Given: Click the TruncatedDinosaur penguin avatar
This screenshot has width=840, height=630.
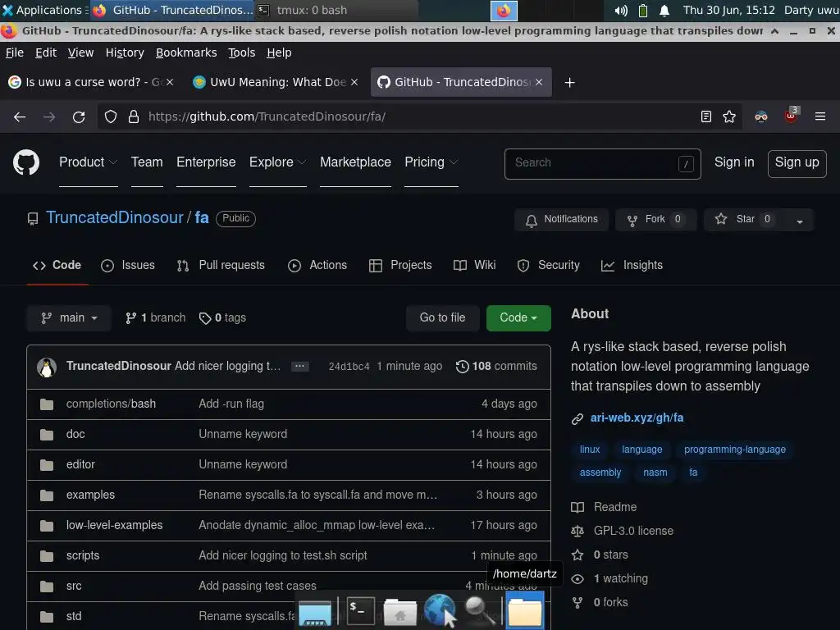Looking at the screenshot, I should coord(47,367).
